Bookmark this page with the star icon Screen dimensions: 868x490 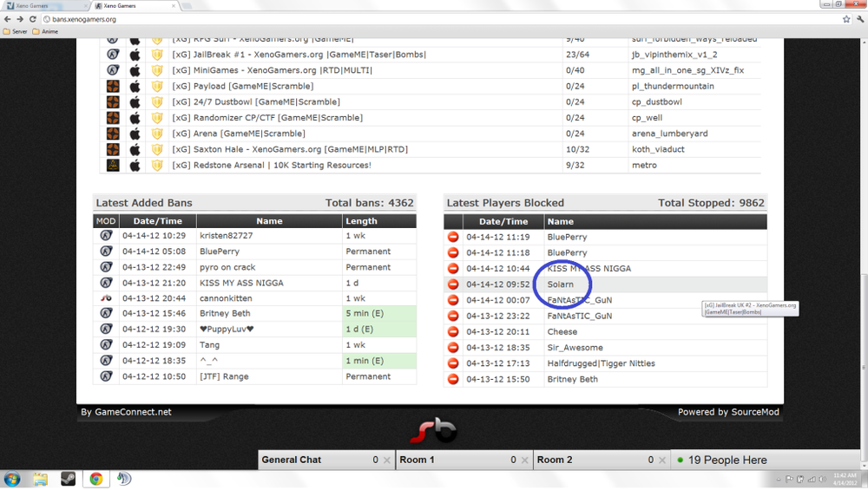pyautogui.click(x=846, y=19)
